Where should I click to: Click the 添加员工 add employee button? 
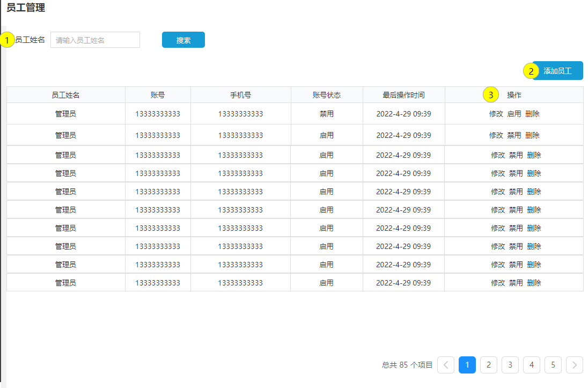click(x=557, y=70)
